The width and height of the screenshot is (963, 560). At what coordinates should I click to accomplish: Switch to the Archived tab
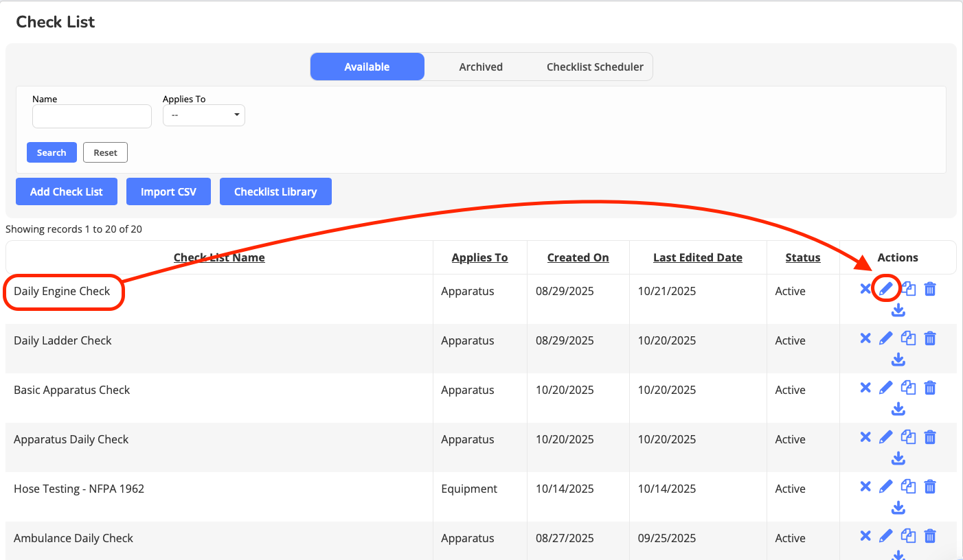(481, 67)
